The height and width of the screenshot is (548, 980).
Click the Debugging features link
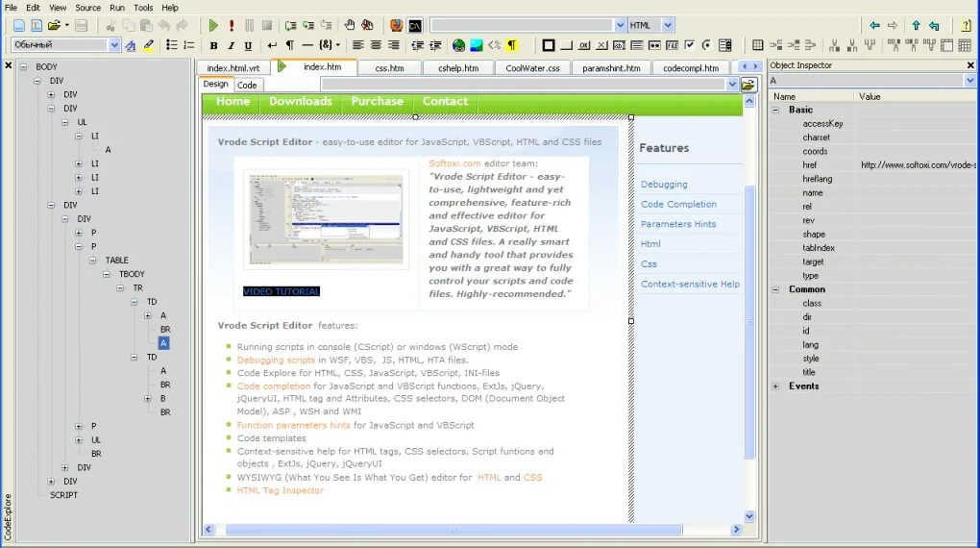coord(664,184)
